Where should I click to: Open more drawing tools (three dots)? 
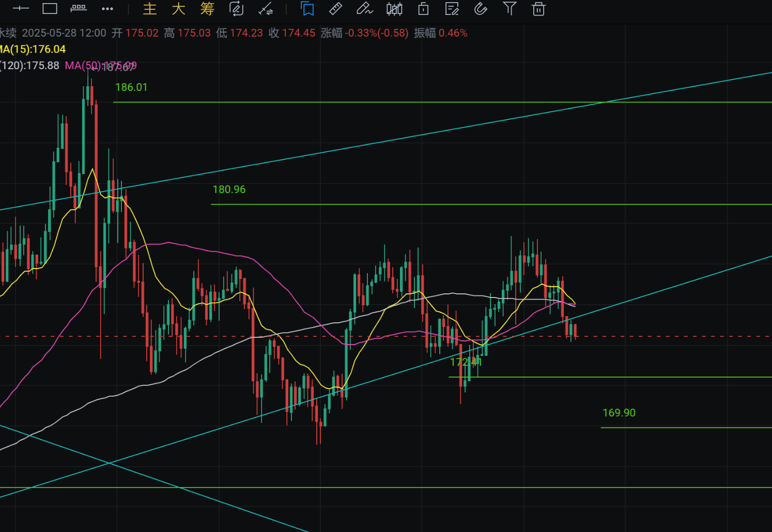pyautogui.click(x=107, y=9)
